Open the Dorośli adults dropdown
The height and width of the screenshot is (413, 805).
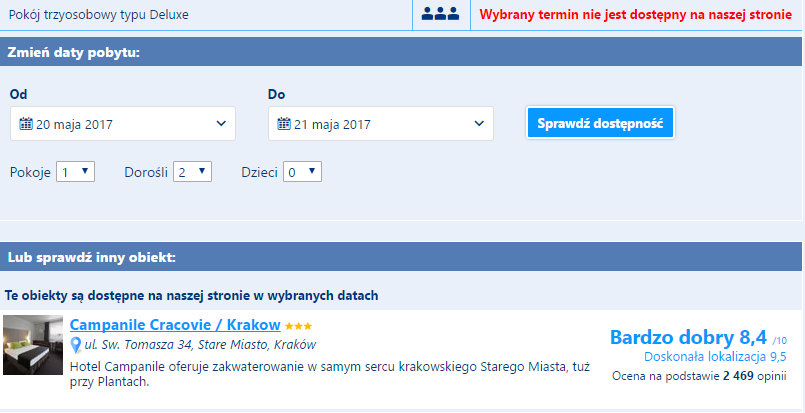pos(193,172)
